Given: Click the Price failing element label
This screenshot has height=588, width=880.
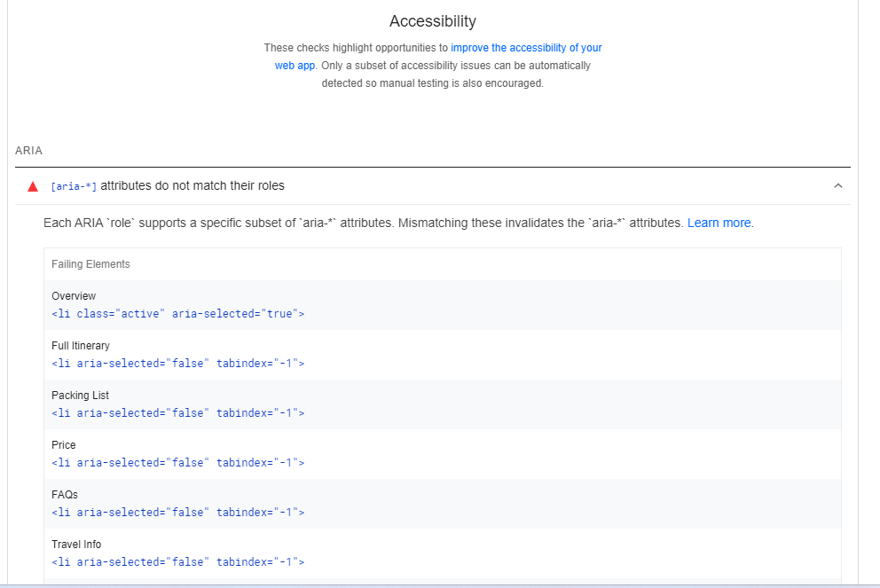Looking at the screenshot, I should 63,445.
